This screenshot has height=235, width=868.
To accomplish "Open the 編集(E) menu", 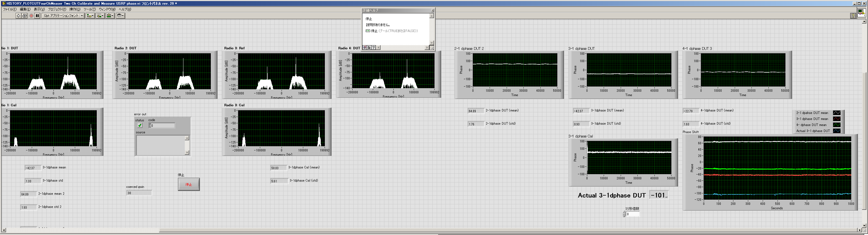I will click(25, 9).
